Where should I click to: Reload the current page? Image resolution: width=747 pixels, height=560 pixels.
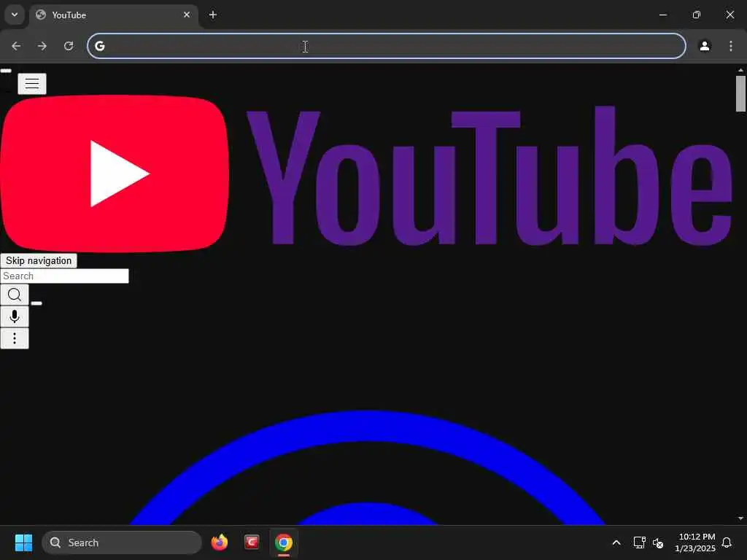[x=69, y=46]
